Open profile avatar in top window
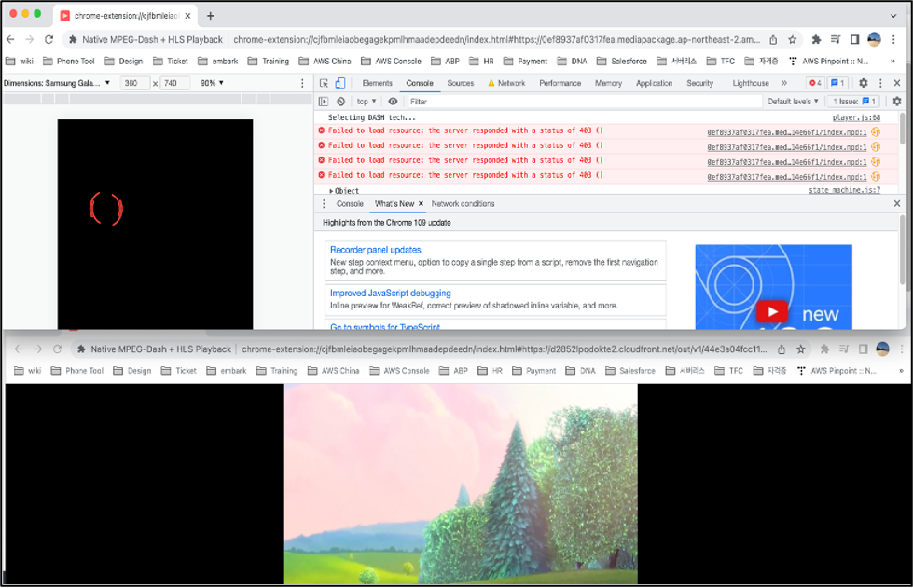913x588 pixels. (x=874, y=39)
